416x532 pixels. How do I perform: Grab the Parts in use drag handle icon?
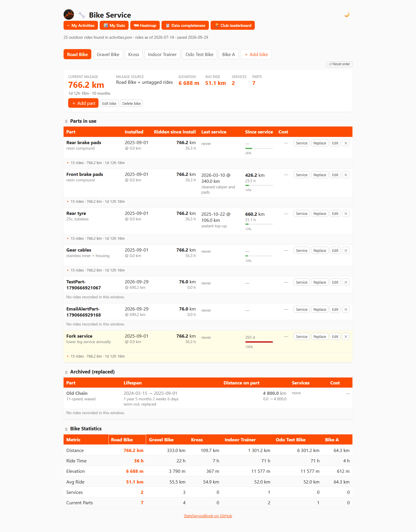tap(66, 121)
